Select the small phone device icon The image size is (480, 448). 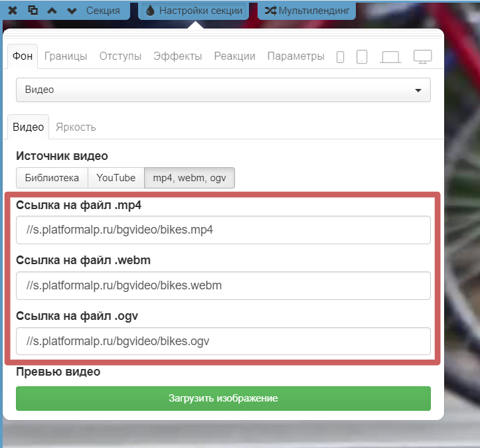(341, 57)
